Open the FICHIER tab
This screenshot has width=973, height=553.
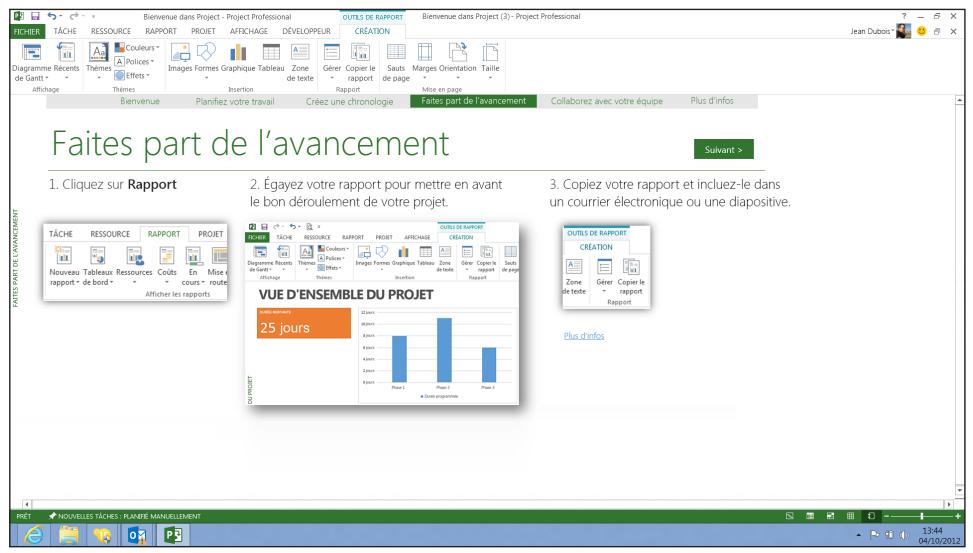tap(27, 31)
